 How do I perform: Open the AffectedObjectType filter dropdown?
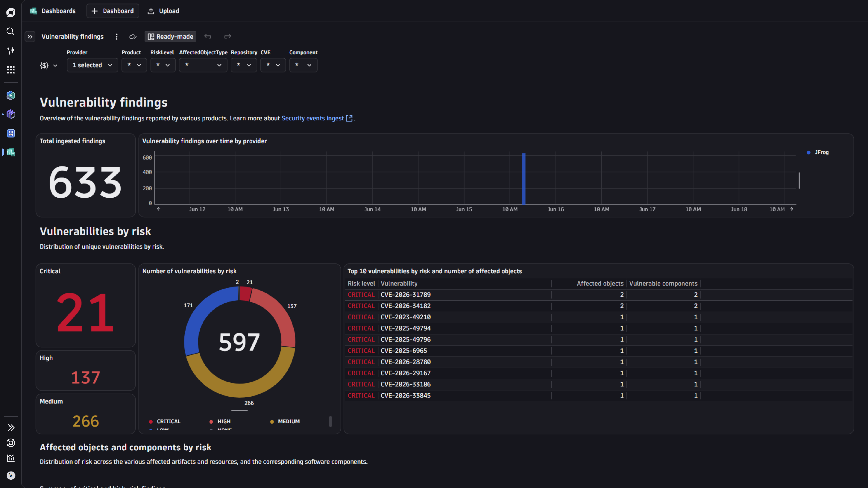tap(203, 65)
